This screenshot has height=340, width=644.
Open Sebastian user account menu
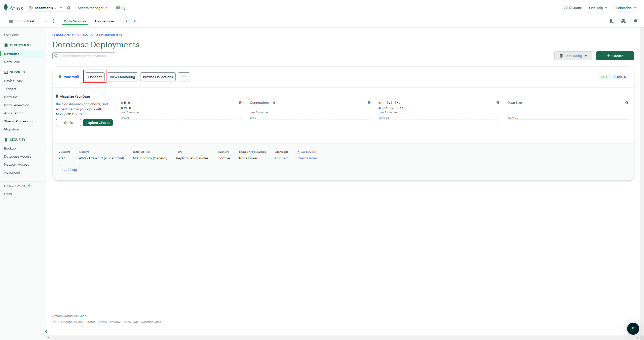626,8
